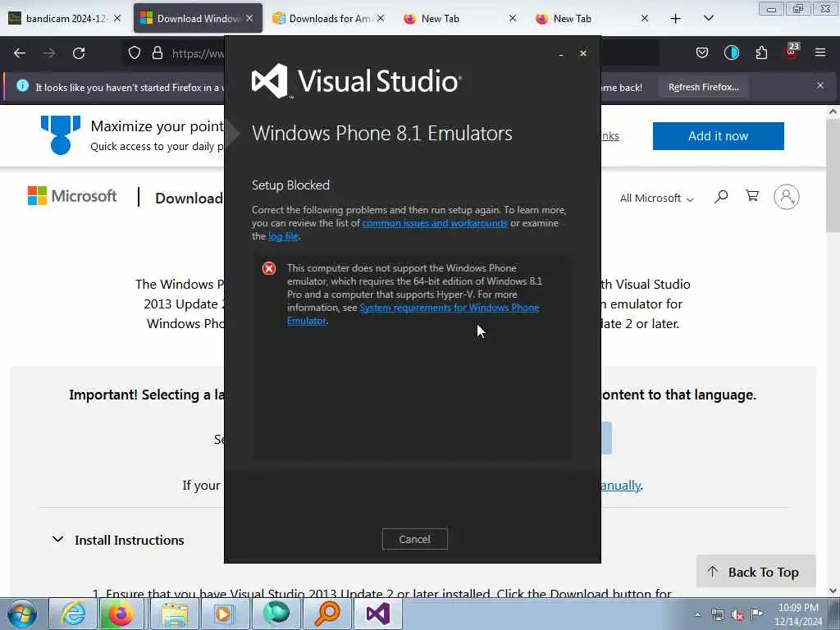Click the Back To Top button

756,572
